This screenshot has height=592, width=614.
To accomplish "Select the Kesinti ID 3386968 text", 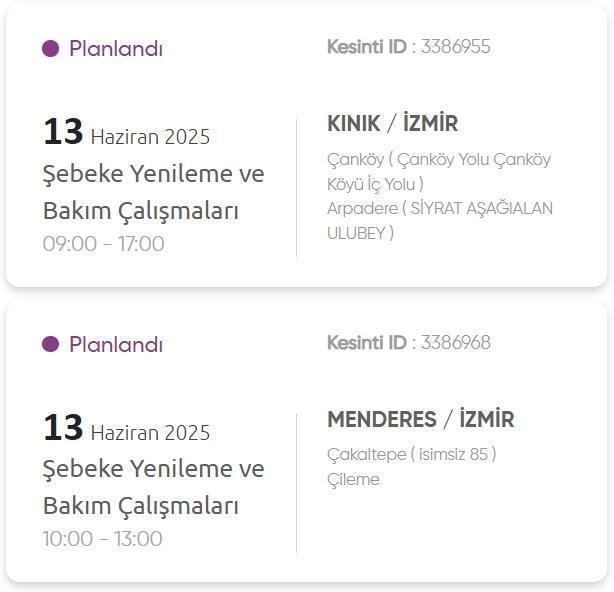I will point(409,342).
